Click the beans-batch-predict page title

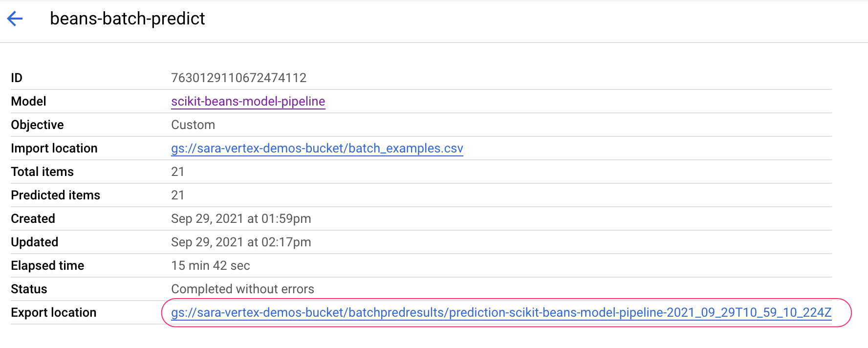coord(128,19)
